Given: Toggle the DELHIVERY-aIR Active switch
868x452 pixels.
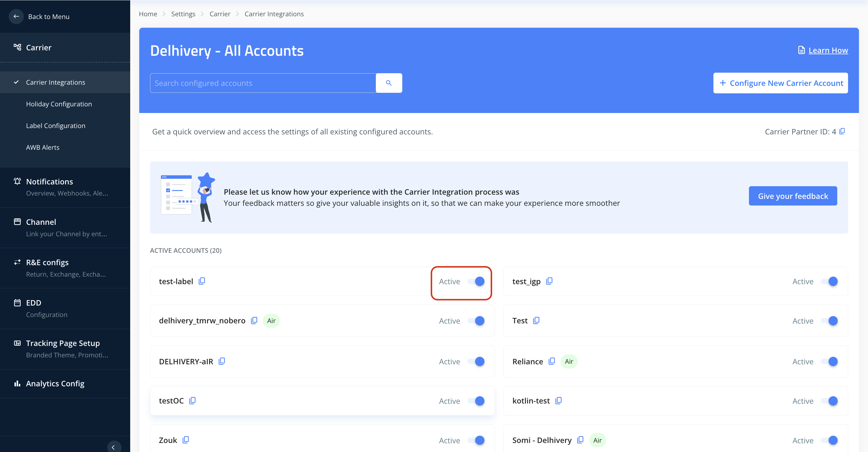Looking at the screenshot, I should 476,361.
